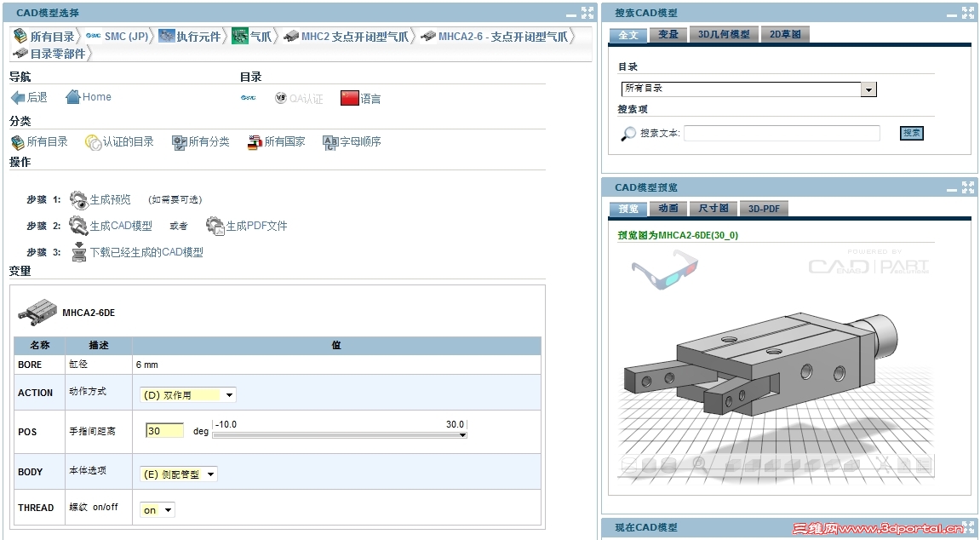
Task: Click the 生成CAD模型 gear icon
Action: tap(78, 226)
